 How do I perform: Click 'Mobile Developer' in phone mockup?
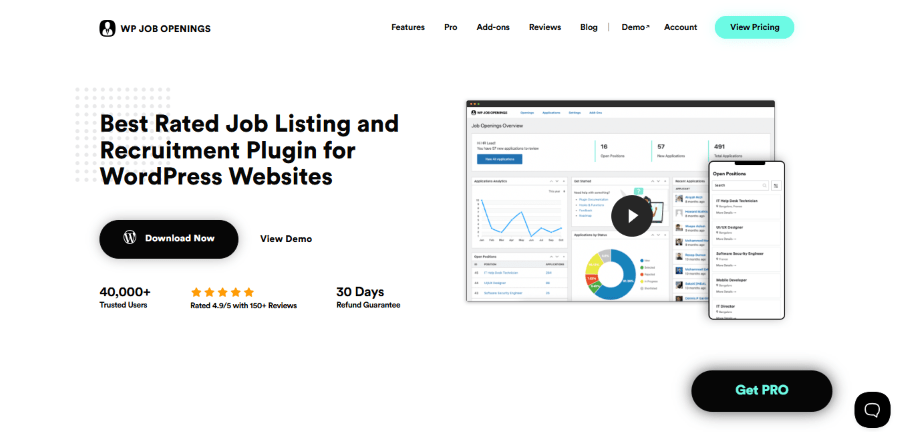[730, 280]
